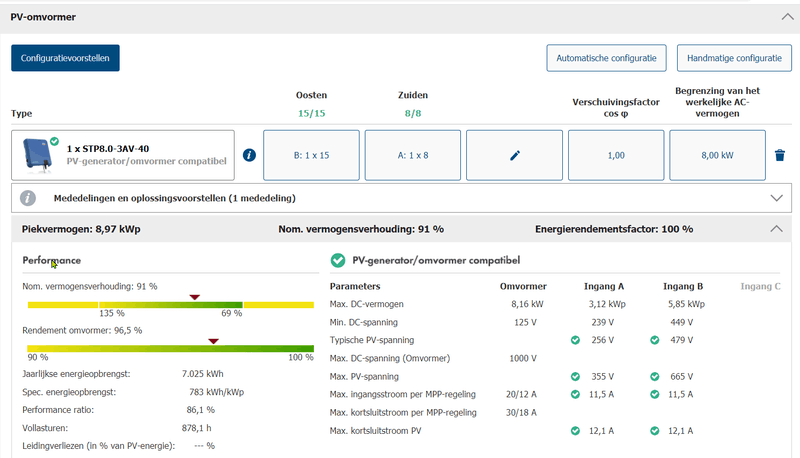This screenshot has width=800, height=458.
Task: Select the A: 1 x 8 string box
Action: (x=413, y=155)
